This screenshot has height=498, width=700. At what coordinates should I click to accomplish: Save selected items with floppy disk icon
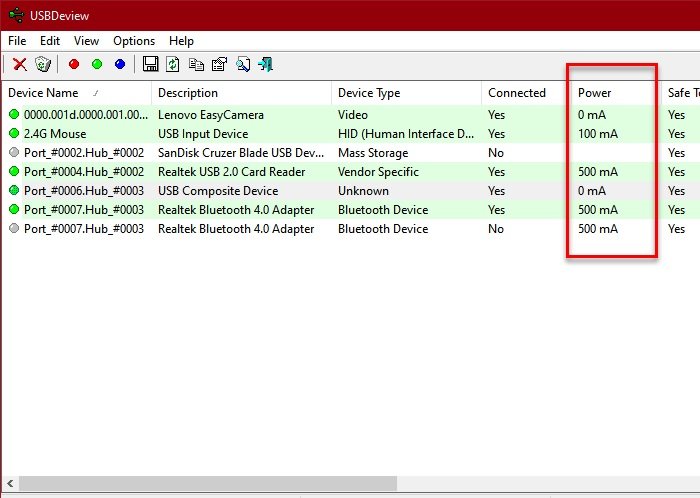(150, 64)
